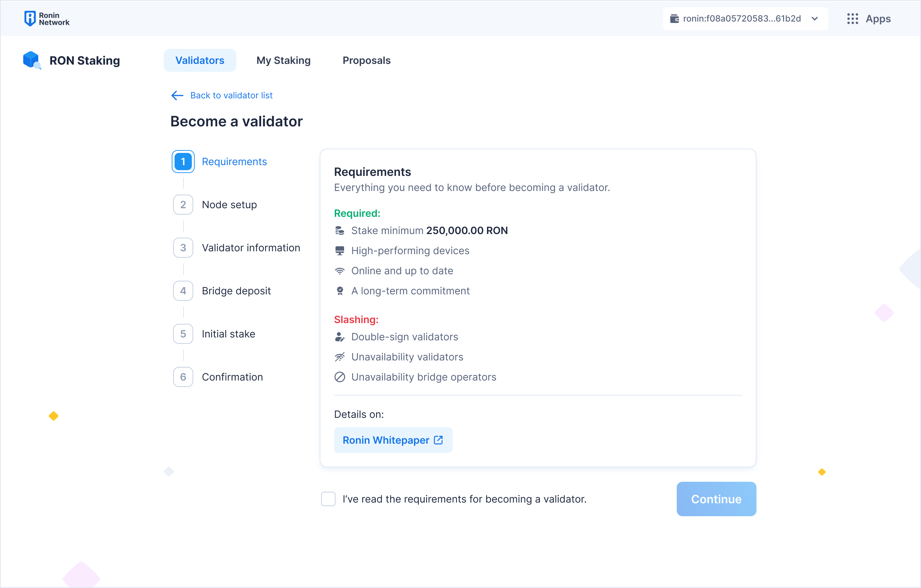Check the read requirements checkbox
The width and height of the screenshot is (921, 588).
pos(328,499)
